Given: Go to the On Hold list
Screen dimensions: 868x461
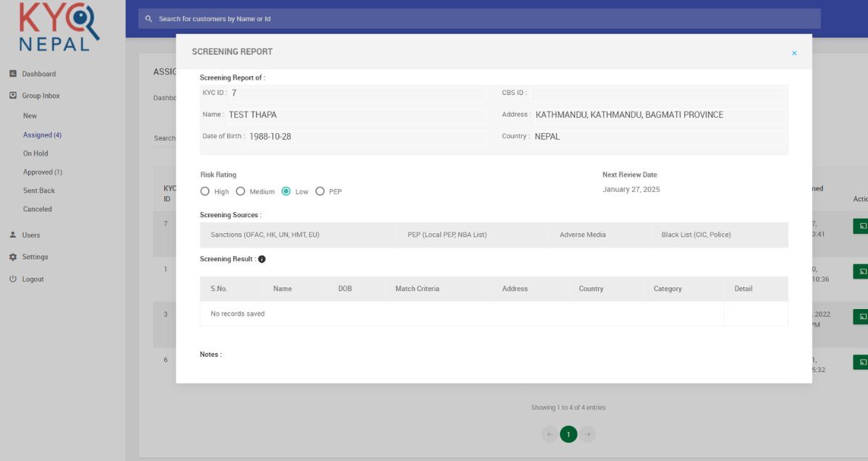Looking at the screenshot, I should click(35, 153).
